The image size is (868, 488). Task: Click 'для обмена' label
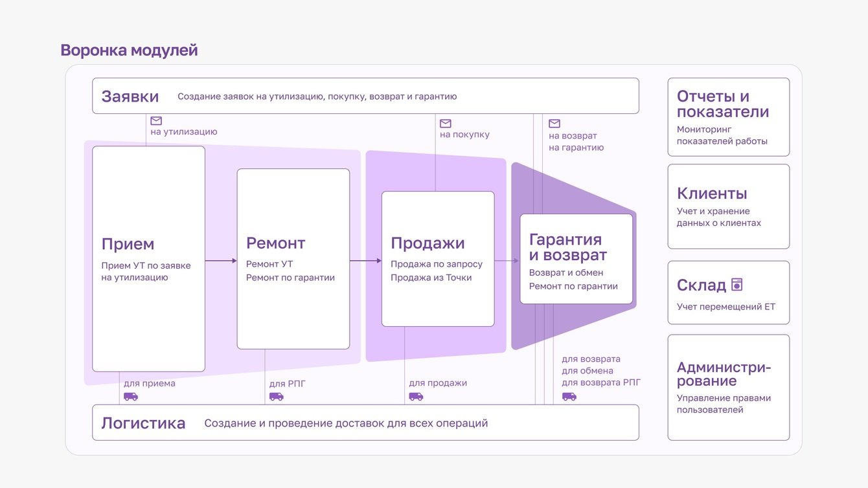point(587,371)
